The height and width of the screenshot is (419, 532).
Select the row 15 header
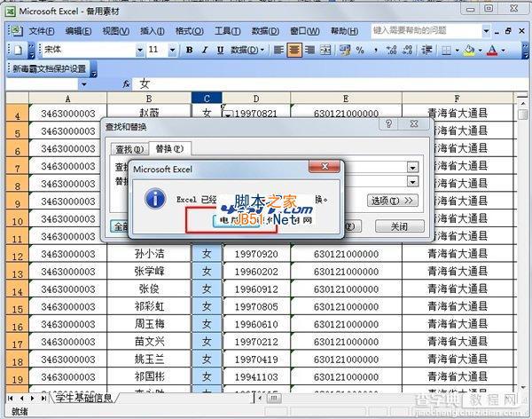(18, 308)
